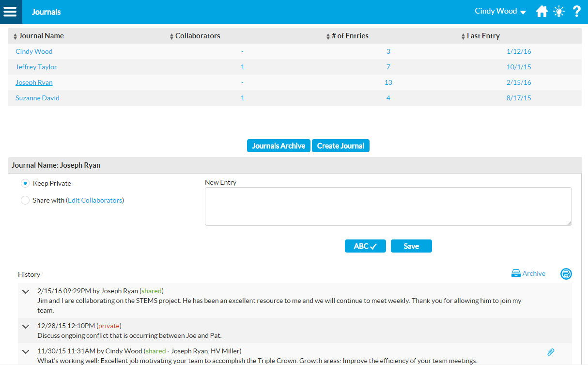Click the lightbulb tips icon

click(559, 12)
